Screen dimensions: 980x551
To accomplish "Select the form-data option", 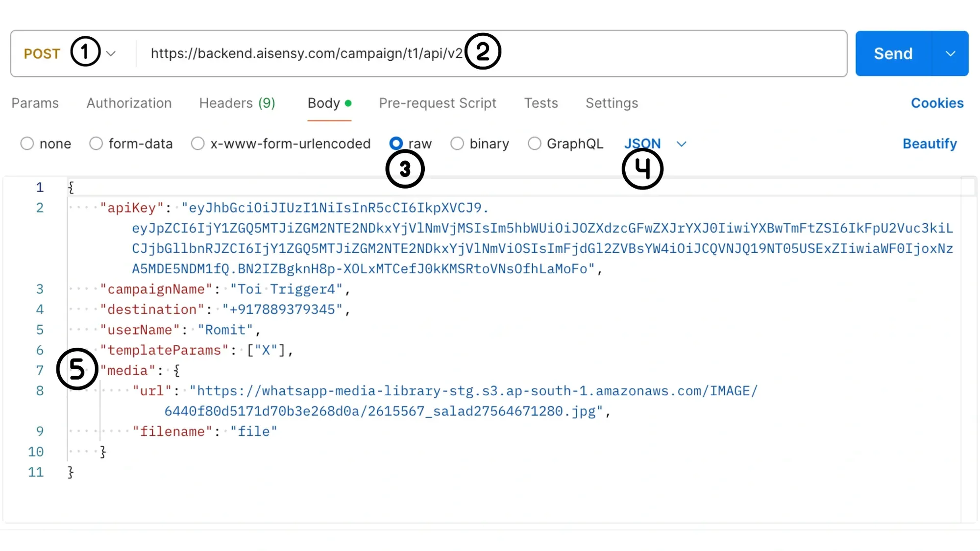I will [x=96, y=143].
